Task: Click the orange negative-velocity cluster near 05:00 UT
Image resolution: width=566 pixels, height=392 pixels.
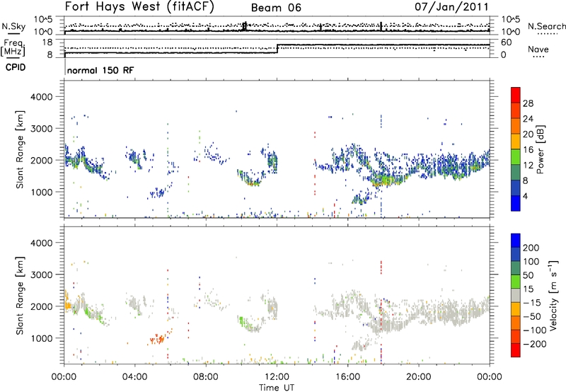Action: tap(158, 338)
